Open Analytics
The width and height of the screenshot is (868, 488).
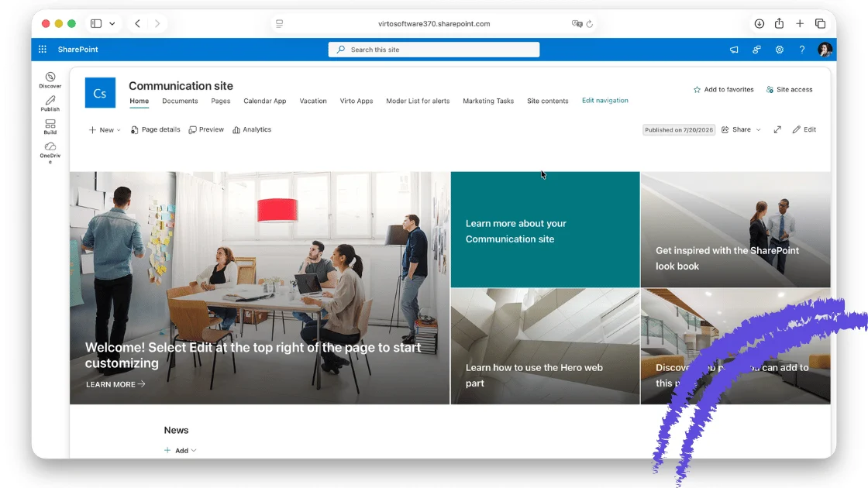pyautogui.click(x=252, y=129)
